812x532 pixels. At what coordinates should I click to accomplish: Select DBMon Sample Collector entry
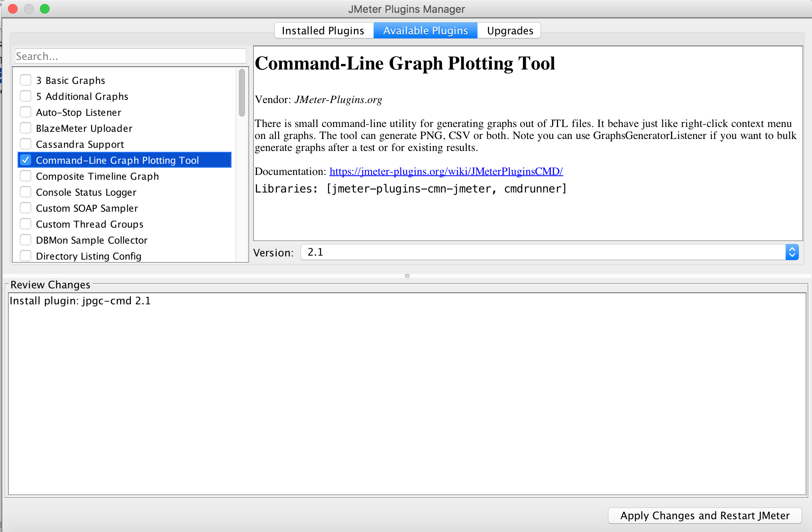(x=92, y=240)
